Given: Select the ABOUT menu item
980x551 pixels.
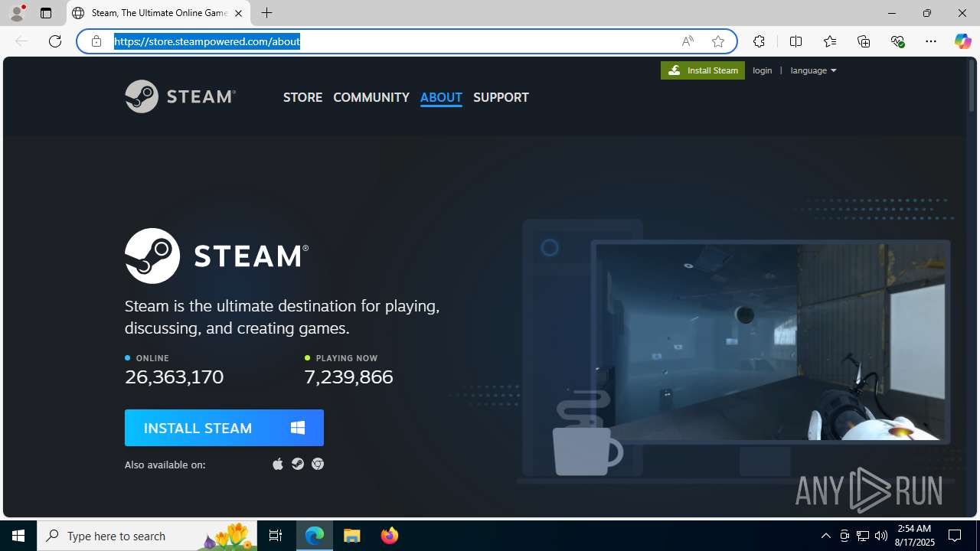Looking at the screenshot, I should (441, 97).
